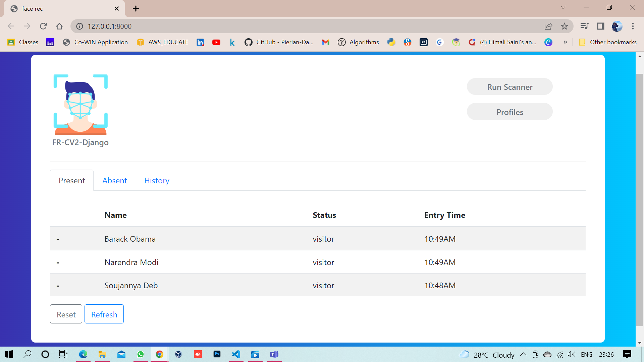The image size is (644, 362).
Task: Open the LinkedIn bookmark icon
Action: pyautogui.click(x=200, y=42)
